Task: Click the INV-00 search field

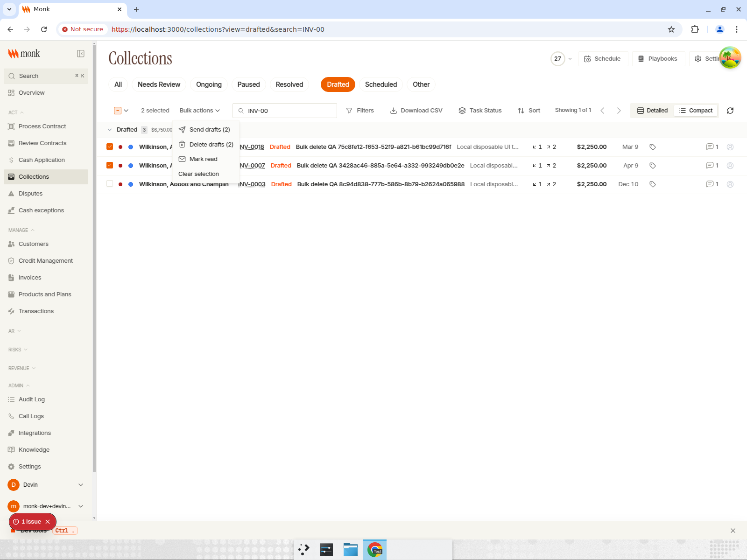Action: (285, 111)
